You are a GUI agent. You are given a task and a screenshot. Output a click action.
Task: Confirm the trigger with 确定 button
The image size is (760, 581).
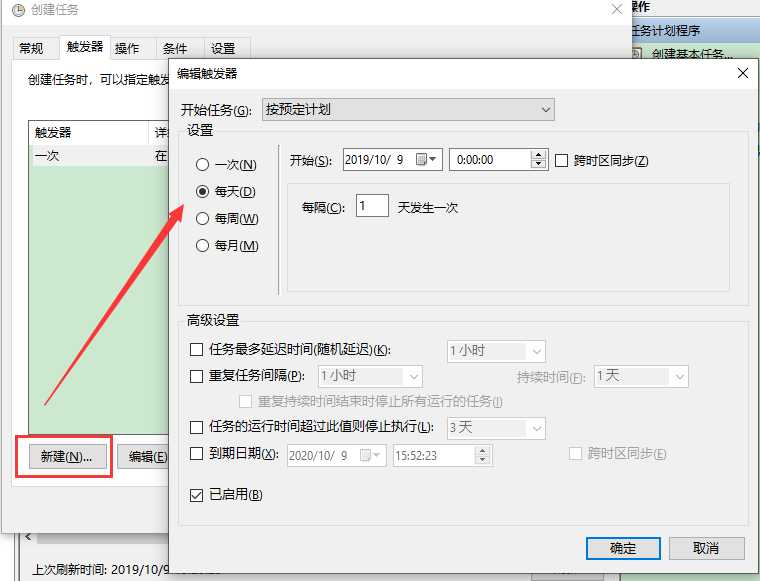coord(623,548)
